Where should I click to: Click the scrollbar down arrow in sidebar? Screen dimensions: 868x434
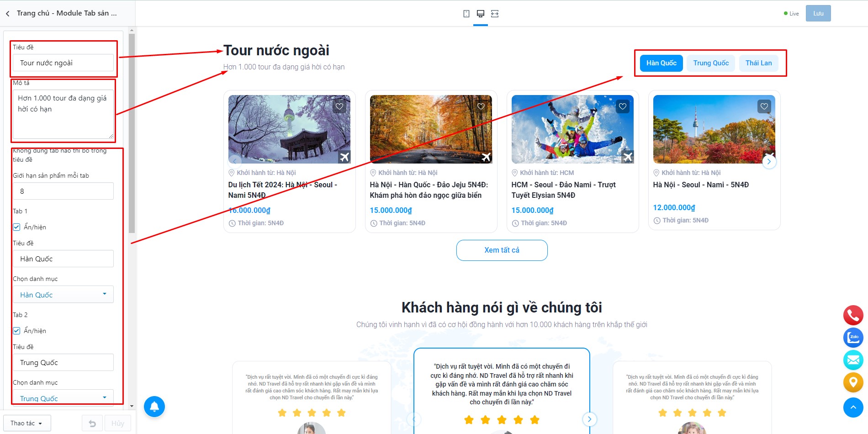pos(132,406)
